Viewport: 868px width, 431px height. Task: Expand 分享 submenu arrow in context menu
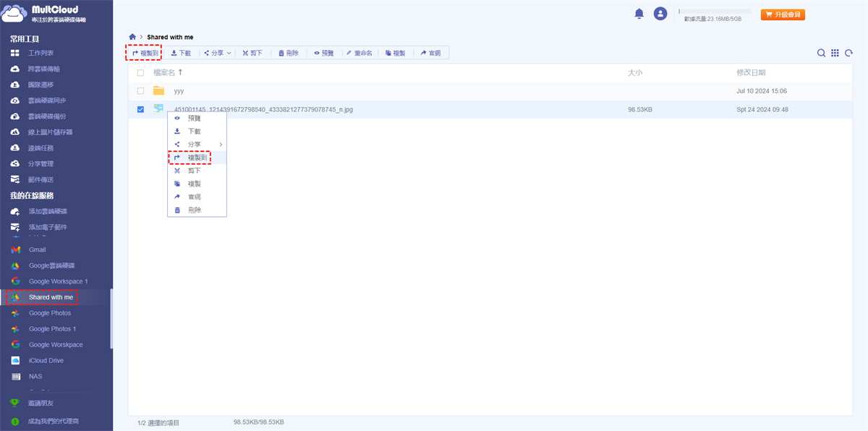coord(221,145)
